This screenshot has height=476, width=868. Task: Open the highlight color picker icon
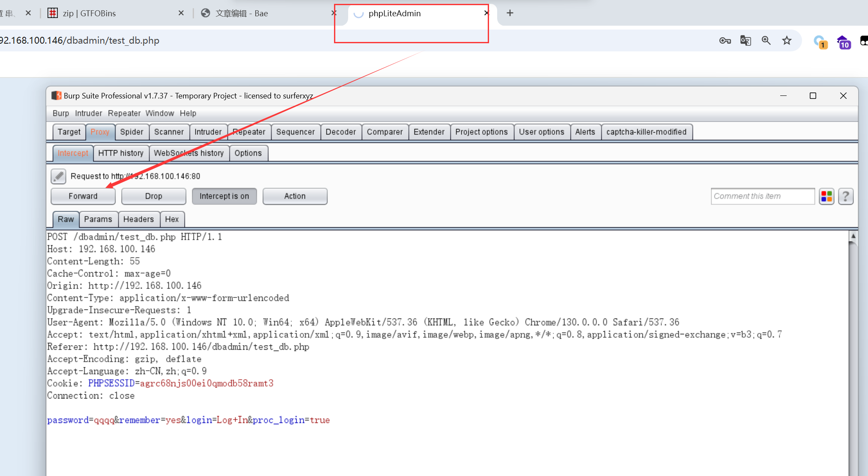pos(826,196)
